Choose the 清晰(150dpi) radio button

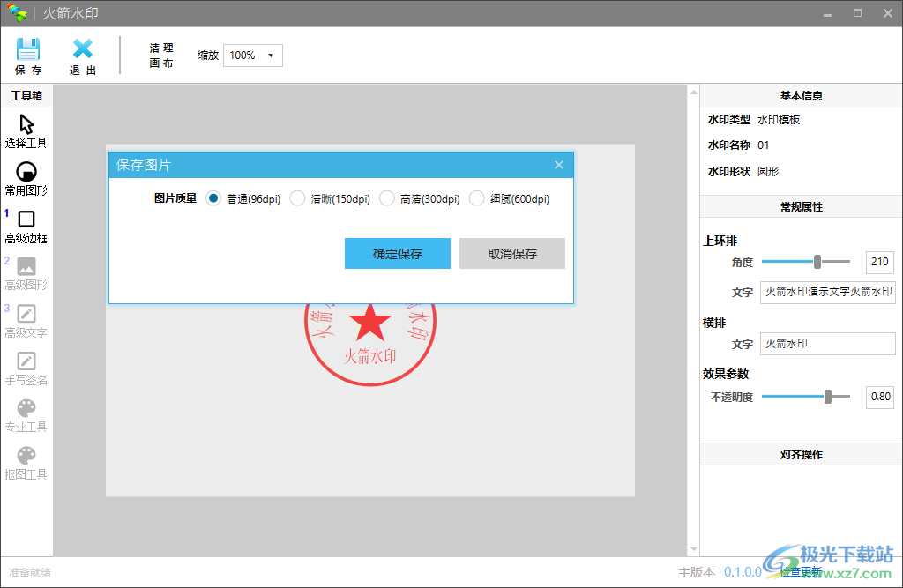point(298,199)
